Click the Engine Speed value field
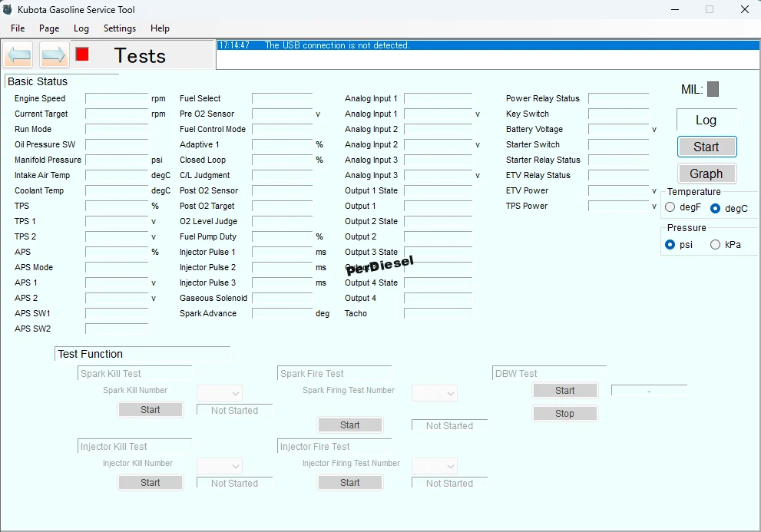 [x=117, y=98]
